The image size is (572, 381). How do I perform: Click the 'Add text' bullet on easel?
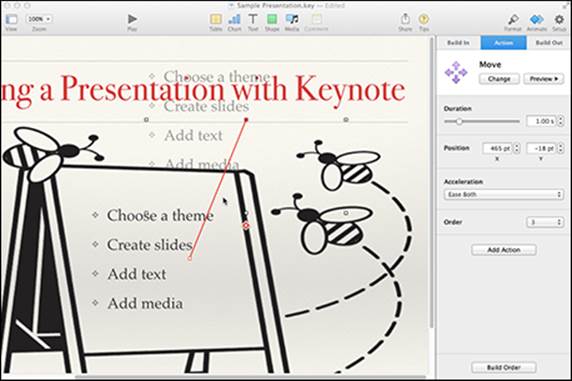136,274
